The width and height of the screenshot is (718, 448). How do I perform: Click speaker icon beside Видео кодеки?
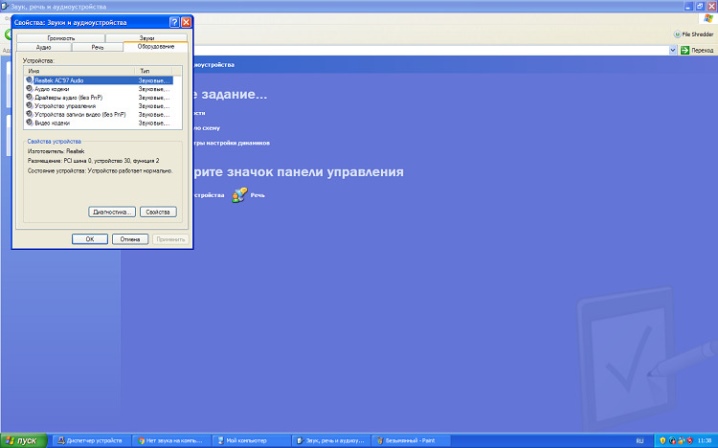pyautogui.click(x=29, y=123)
